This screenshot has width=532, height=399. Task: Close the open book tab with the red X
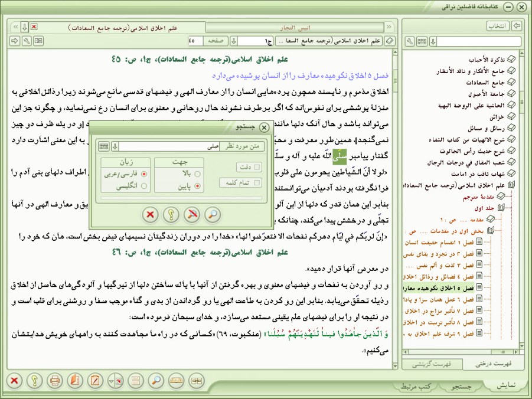pos(34,27)
